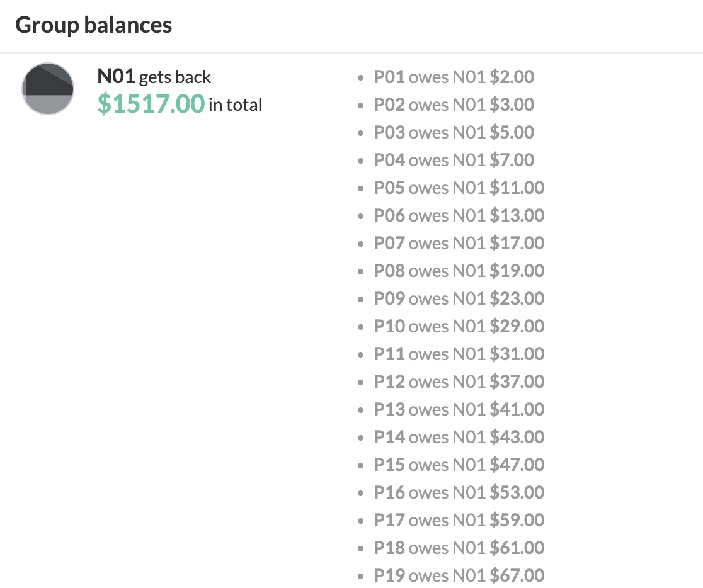Click the $1517.00 total amount
Image resolution: width=703 pixels, height=588 pixels.
pos(151,103)
